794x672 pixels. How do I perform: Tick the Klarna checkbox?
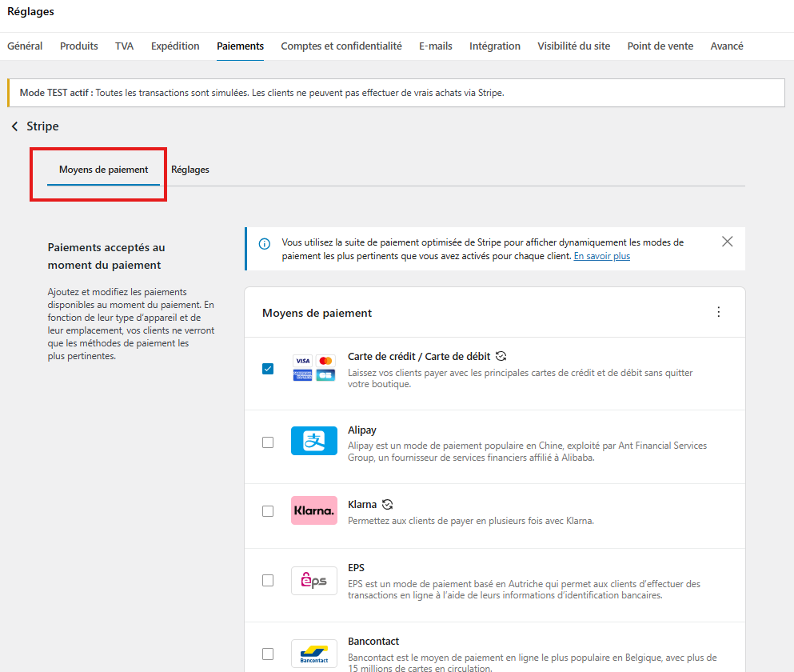click(268, 511)
